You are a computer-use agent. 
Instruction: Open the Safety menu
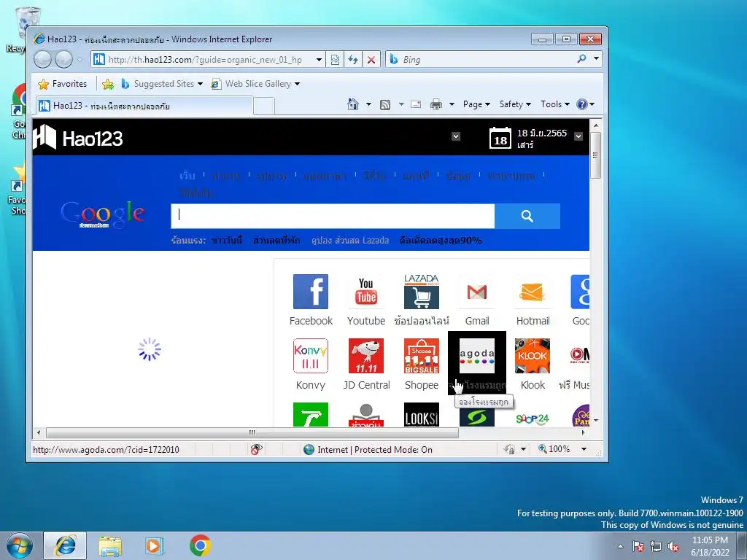[515, 104]
